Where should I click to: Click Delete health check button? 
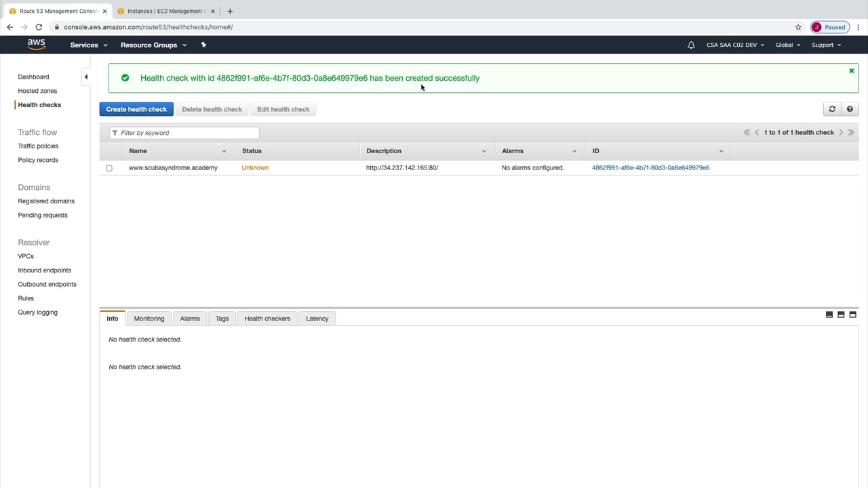coord(212,109)
